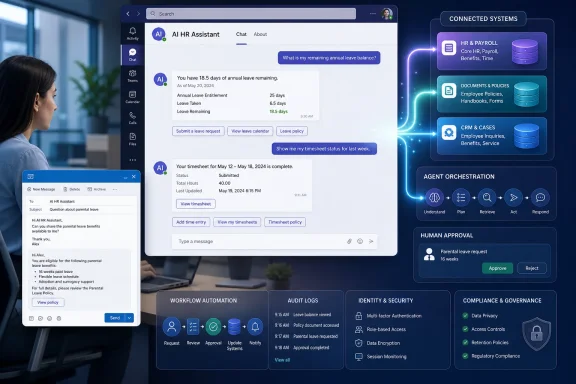Open View all audit logs link
Screen dimensions: 576x384
click(x=282, y=360)
